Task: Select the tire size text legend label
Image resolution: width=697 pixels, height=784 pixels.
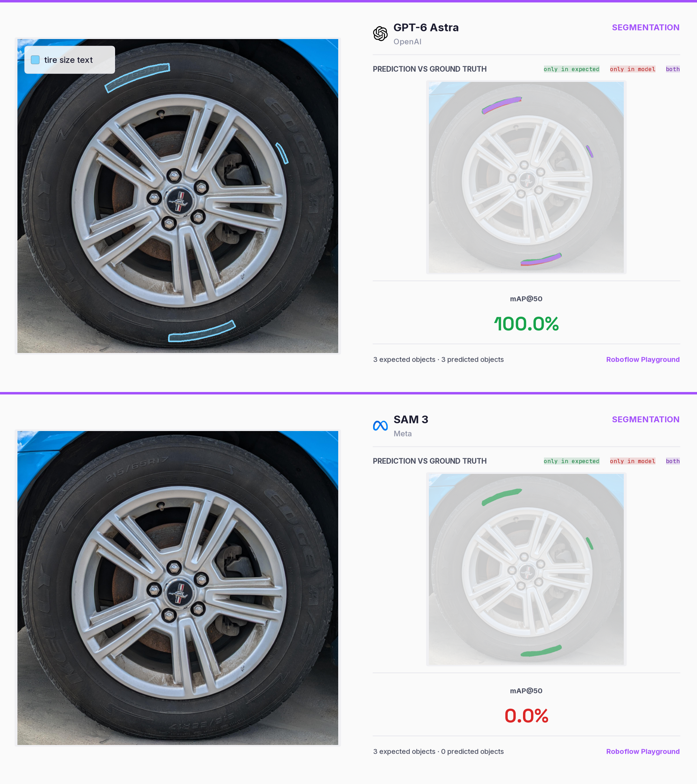Action: (x=68, y=60)
